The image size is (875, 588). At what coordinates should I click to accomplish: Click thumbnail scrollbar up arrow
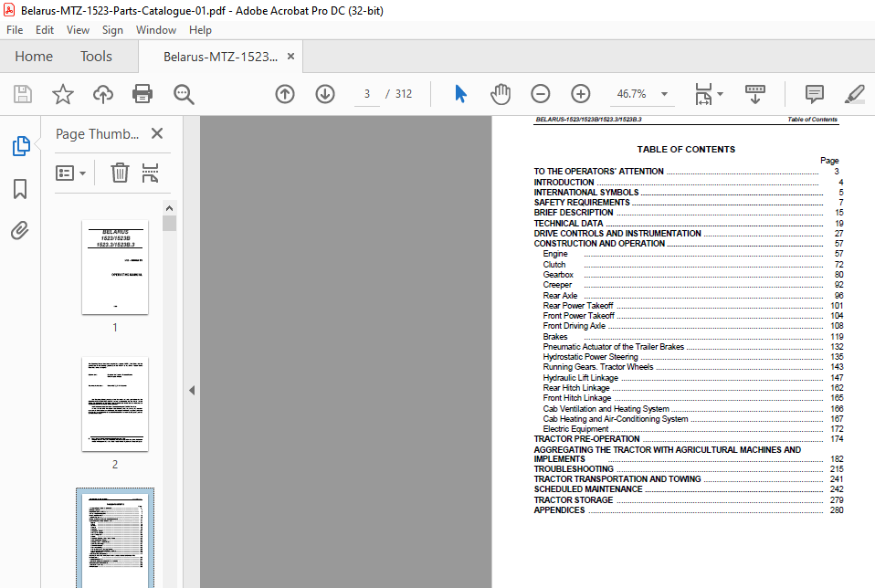coord(170,208)
